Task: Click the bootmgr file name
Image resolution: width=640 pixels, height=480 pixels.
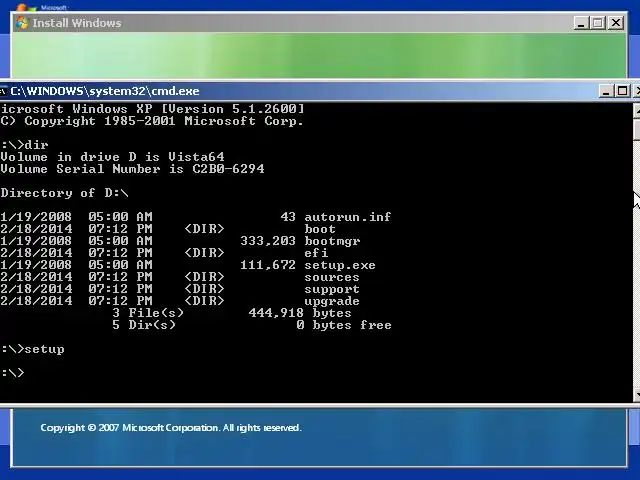Action: pos(332,241)
